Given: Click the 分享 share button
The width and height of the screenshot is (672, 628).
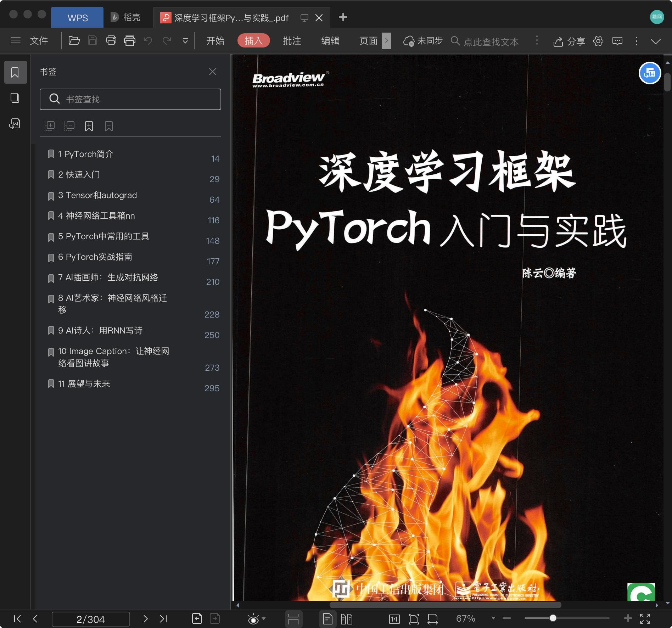Looking at the screenshot, I should point(569,41).
